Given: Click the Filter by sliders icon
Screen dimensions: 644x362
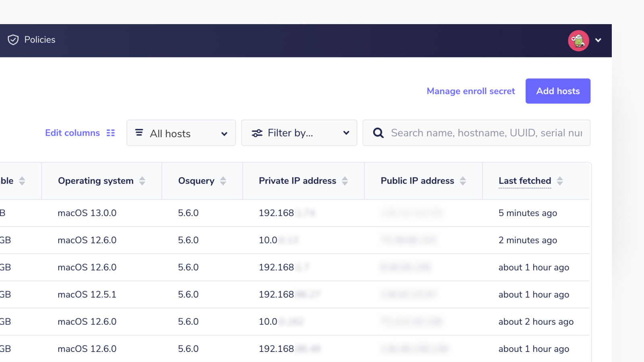Looking at the screenshot, I should pos(257,133).
